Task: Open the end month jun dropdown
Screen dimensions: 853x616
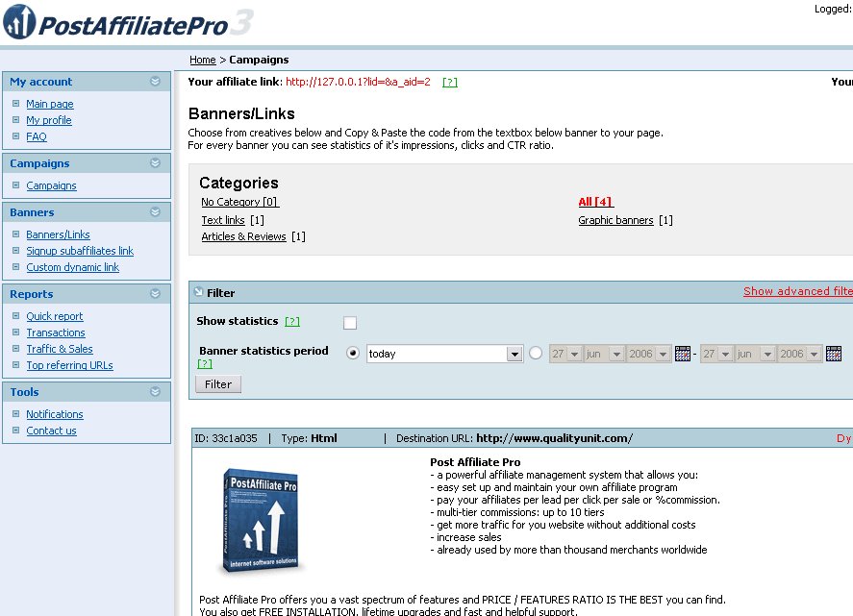Action: pos(755,354)
